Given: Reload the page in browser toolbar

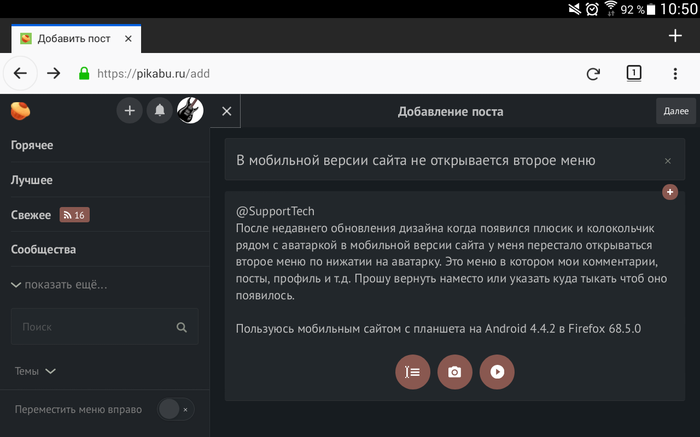Looking at the screenshot, I should (x=593, y=73).
